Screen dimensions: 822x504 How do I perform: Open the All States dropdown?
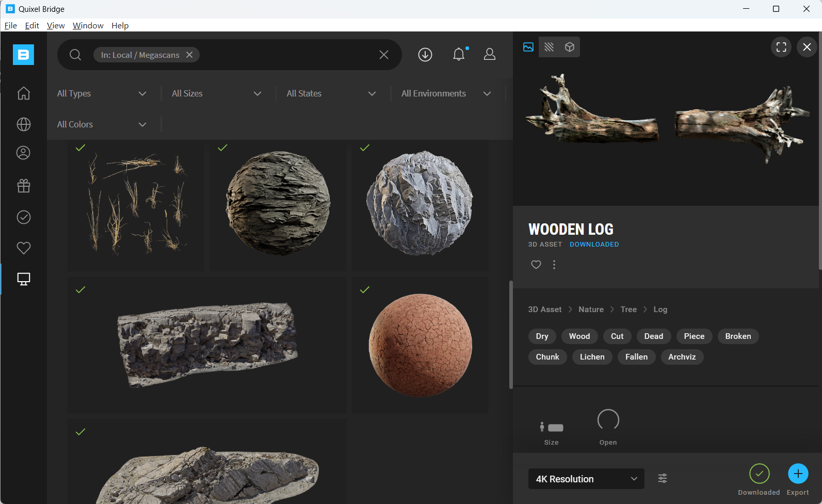(x=331, y=93)
